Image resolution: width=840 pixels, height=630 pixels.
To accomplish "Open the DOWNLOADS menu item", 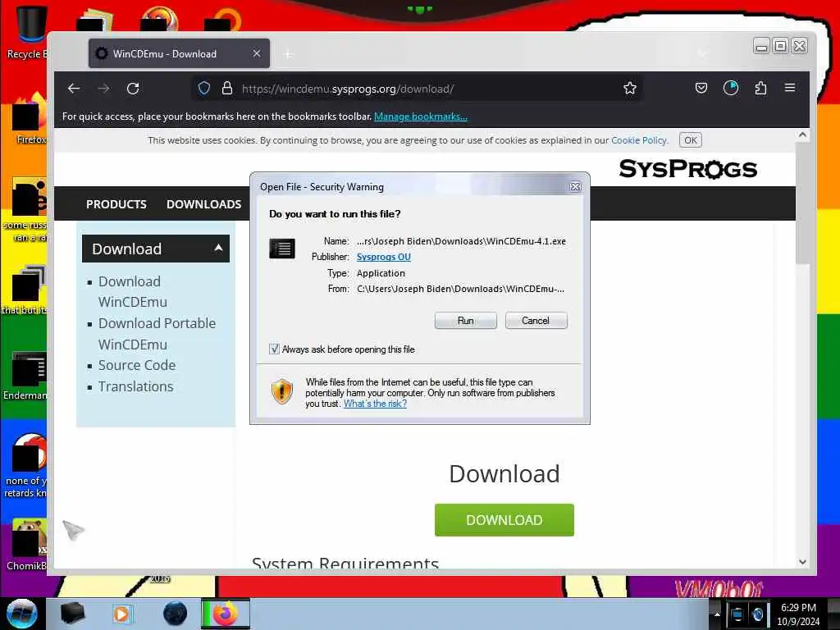I will [x=203, y=204].
